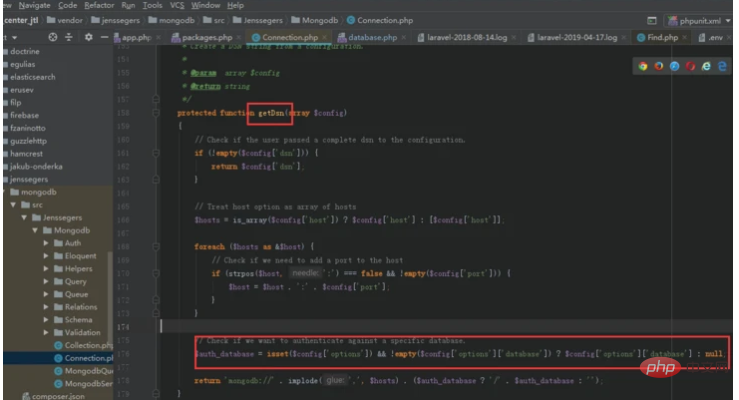Image resolution: width=739 pixels, height=400 pixels.
Task: Click the composer.json file in project tree
Action: 53,396
